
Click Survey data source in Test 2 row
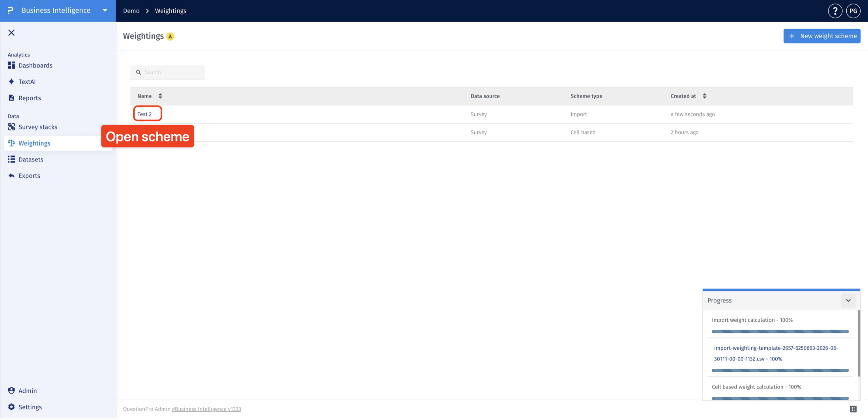click(479, 114)
